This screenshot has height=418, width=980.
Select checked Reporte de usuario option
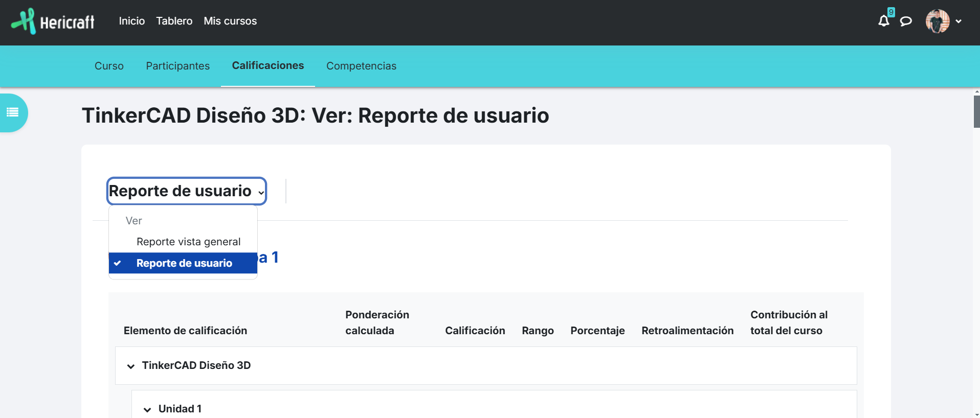(x=184, y=263)
